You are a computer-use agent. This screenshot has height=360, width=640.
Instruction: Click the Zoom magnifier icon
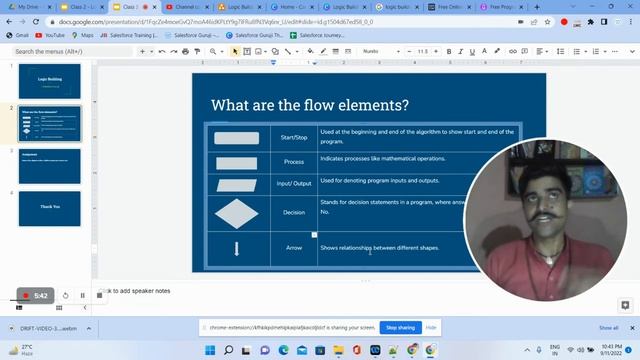coord(213,51)
